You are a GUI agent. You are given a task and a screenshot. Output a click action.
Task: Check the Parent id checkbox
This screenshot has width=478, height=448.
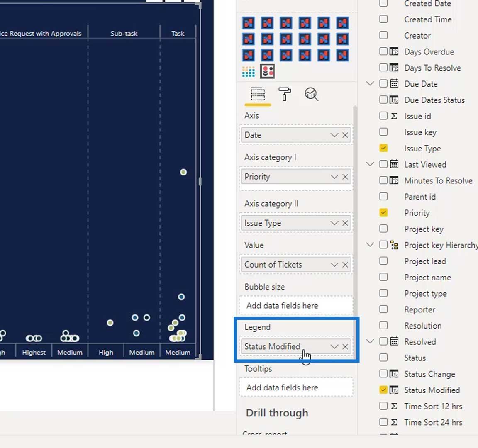383,196
